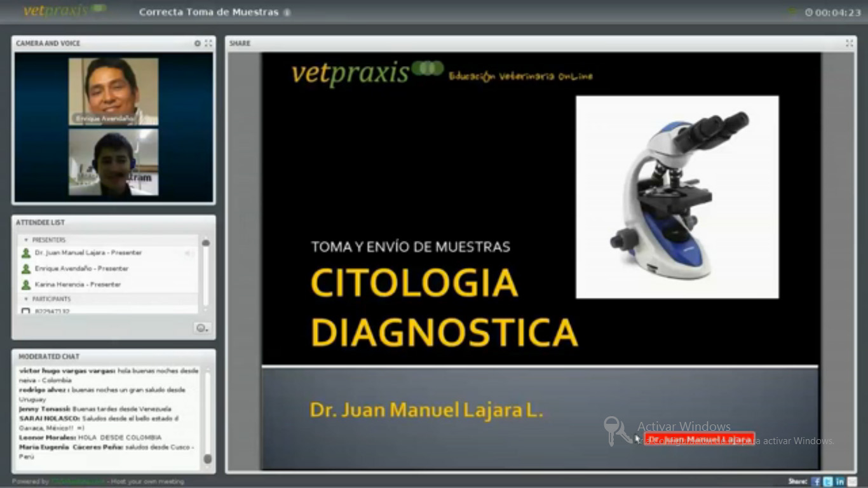Share meeting on Twitter
Viewport: 868px width, 488px height.
[x=828, y=482]
